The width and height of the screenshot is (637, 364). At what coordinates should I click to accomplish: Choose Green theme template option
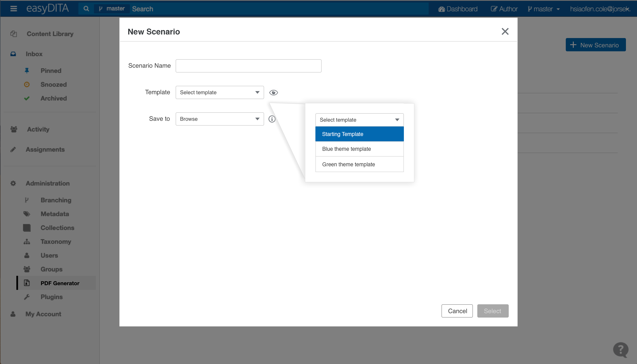pos(359,164)
